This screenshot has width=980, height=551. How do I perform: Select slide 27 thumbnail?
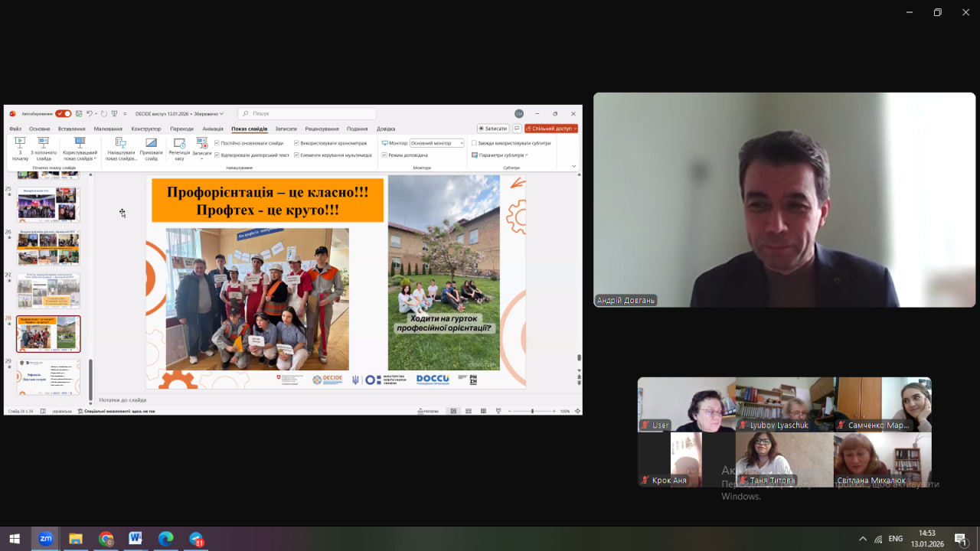point(48,291)
